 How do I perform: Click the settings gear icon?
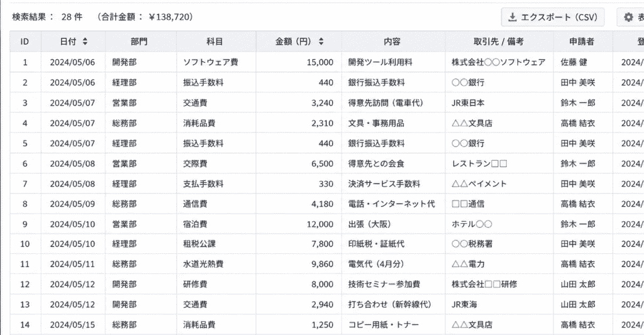(628, 17)
